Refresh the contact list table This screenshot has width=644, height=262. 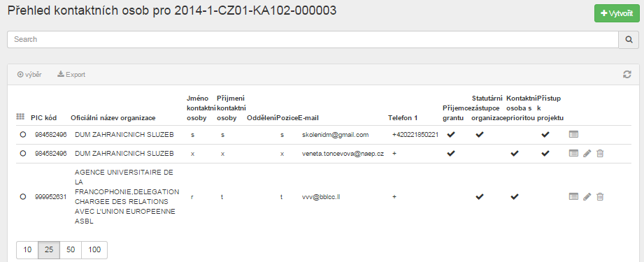coord(627,74)
